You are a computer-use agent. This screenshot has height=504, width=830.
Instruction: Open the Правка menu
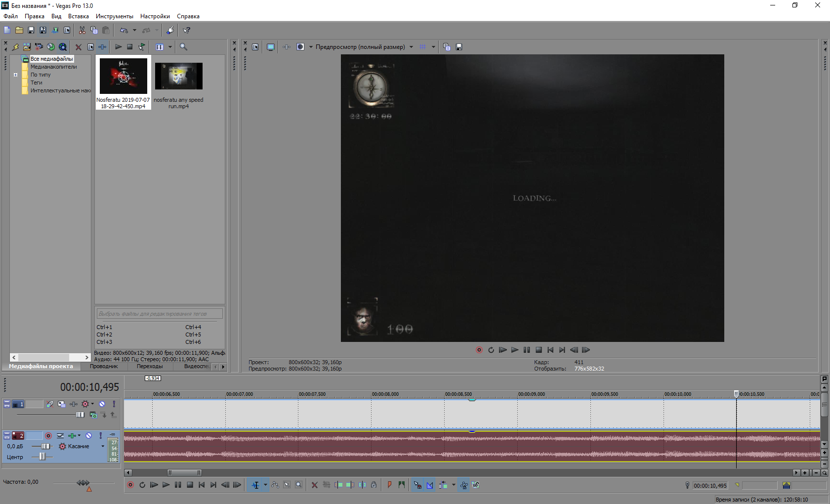35,16
